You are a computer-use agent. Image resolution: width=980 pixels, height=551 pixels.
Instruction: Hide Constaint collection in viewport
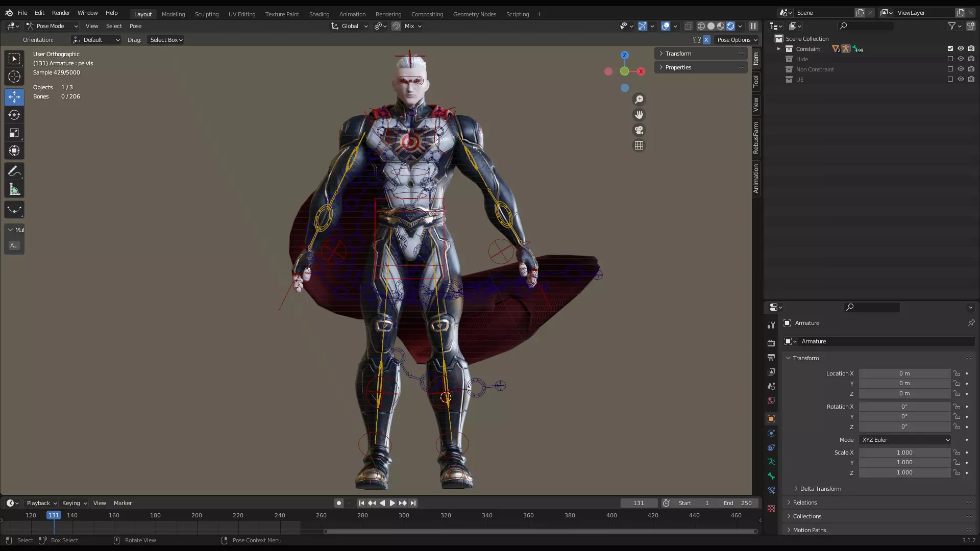(961, 48)
